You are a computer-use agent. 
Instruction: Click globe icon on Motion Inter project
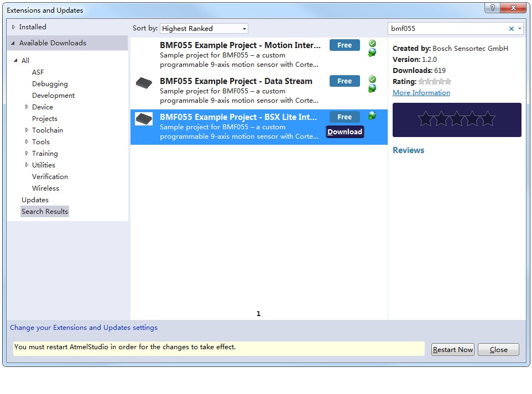372,52
